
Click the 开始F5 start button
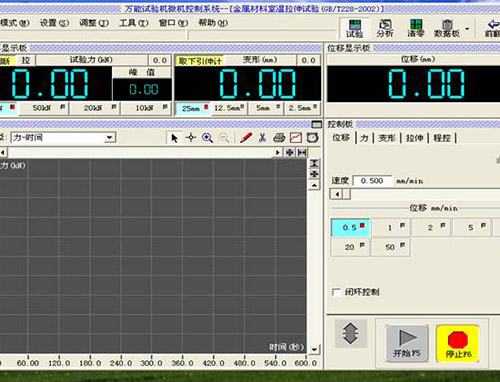[407, 343]
